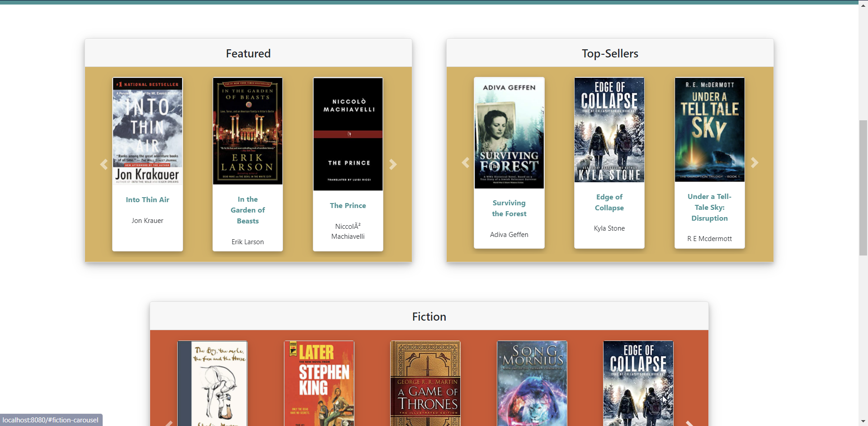The height and width of the screenshot is (426, 868).
Task: Open Under a Tell-Tale Sky: Disruption link
Action: (709, 208)
